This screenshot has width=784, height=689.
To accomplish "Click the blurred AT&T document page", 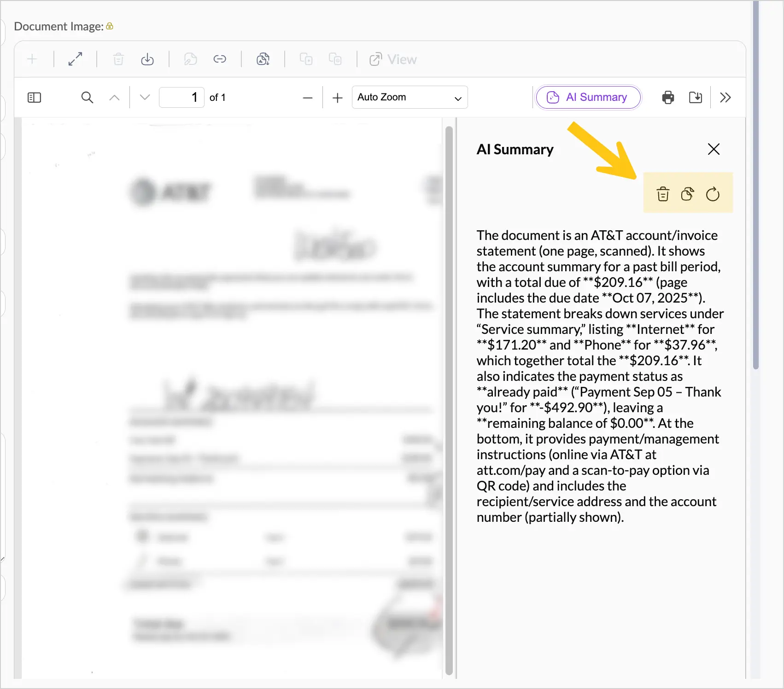I will tap(232, 398).
